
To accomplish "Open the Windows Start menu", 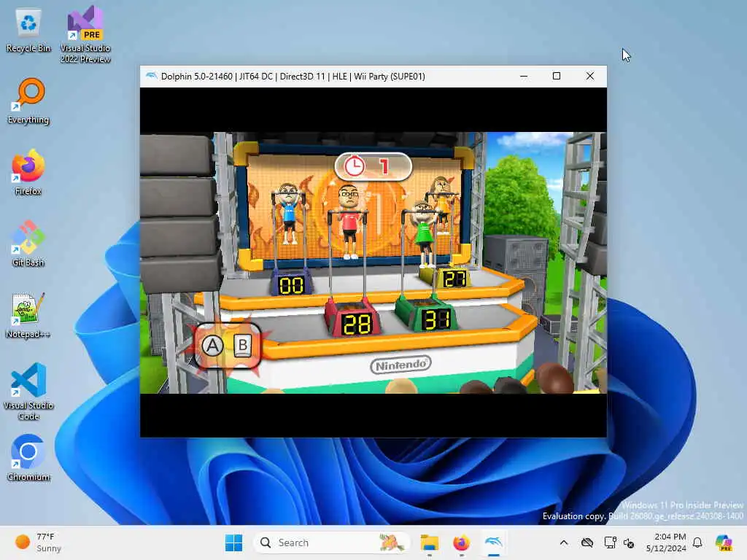I will tap(233, 542).
